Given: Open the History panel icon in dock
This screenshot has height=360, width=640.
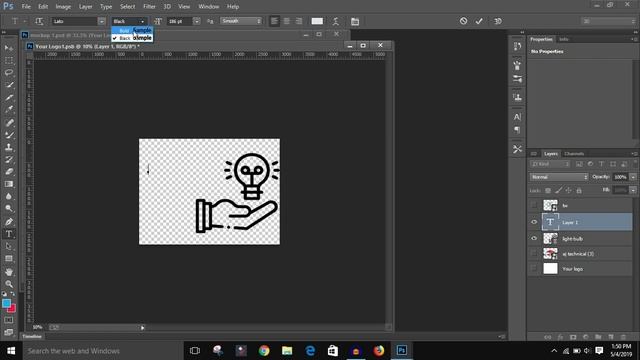Looking at the screenshot, I should tap(517, 46).
